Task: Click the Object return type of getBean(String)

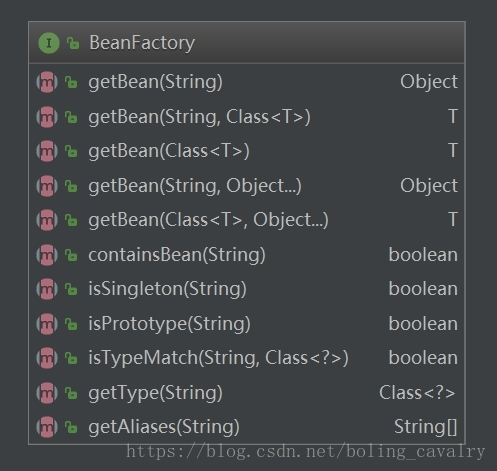Action: [429, 82]
